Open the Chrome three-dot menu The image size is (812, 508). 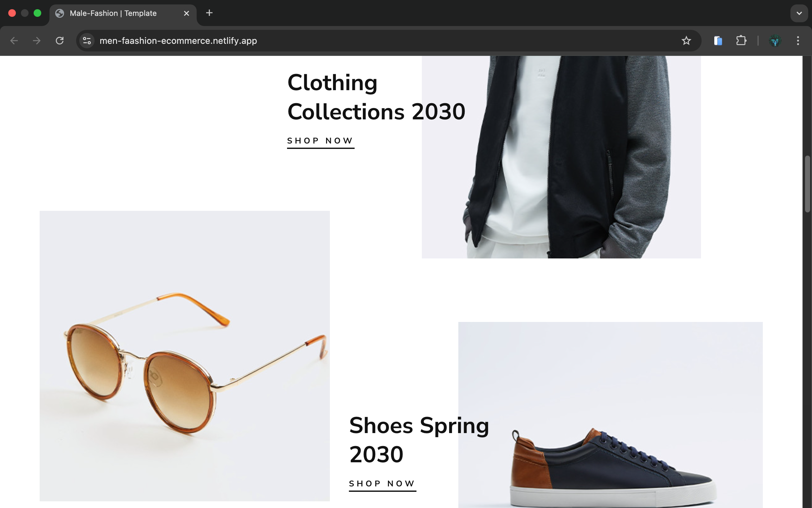pyautogui.click(x=798, y=41)
